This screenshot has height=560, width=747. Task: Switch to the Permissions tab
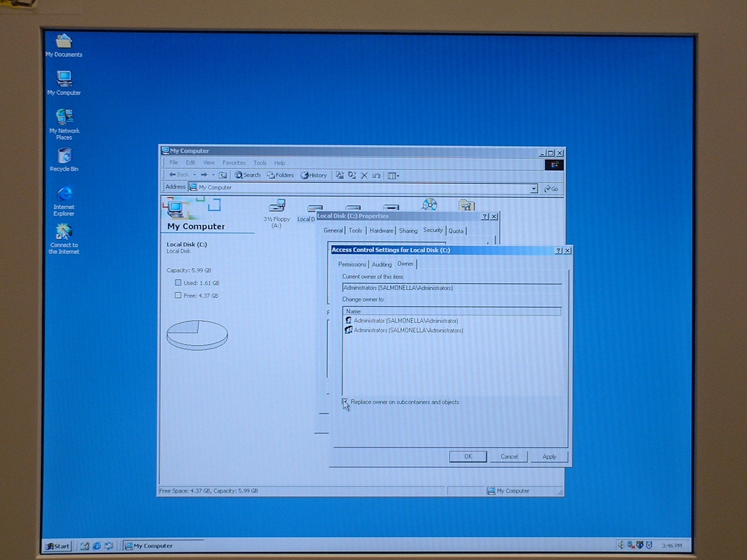point(352,264)
